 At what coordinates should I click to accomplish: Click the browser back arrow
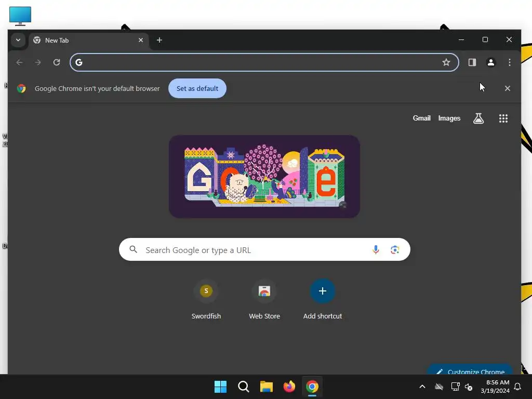(x=19, y=62)
